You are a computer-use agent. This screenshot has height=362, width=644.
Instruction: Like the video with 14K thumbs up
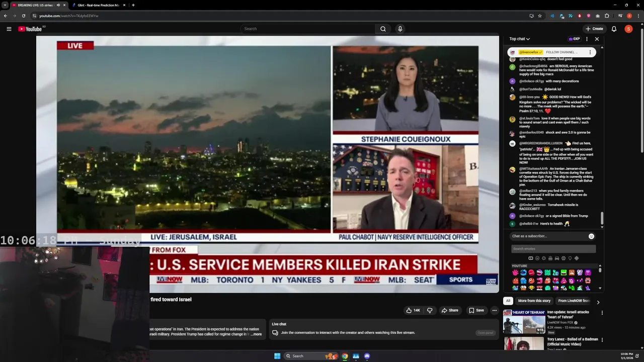point(413,310)
